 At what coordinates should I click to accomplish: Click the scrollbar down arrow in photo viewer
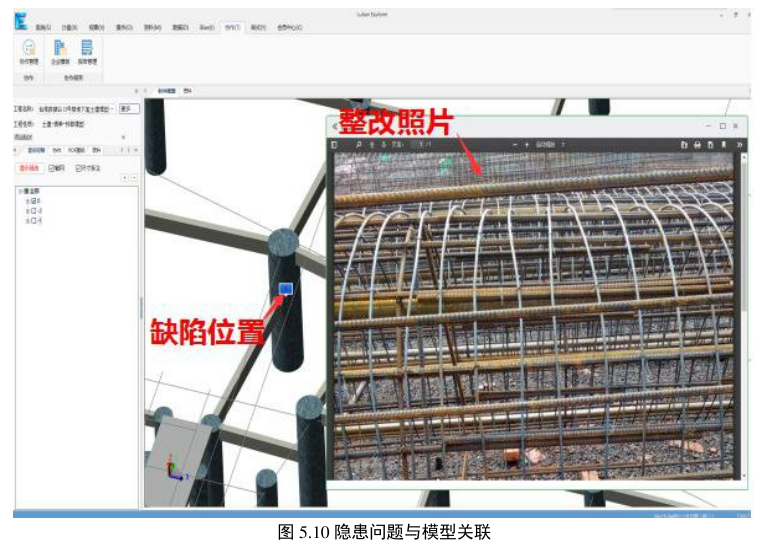pos(743,475)
